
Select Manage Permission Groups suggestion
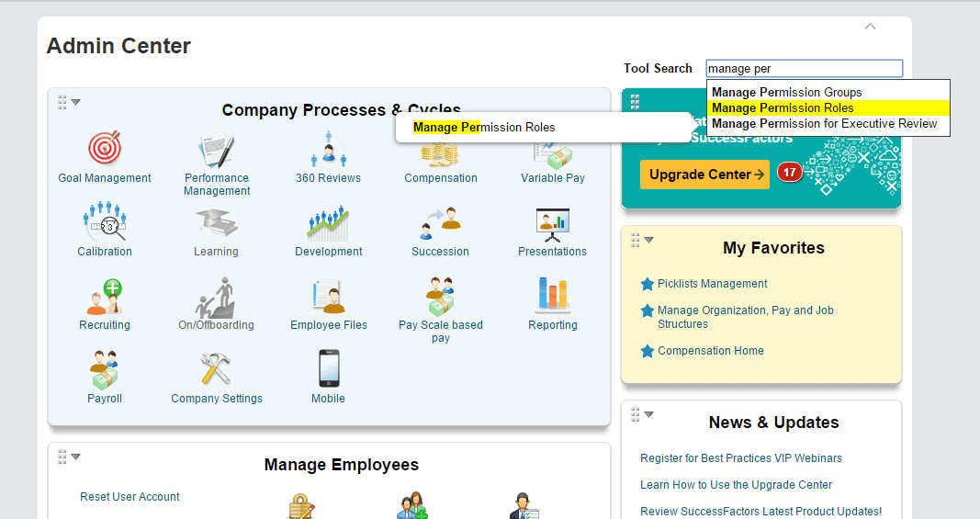[828, 93]
